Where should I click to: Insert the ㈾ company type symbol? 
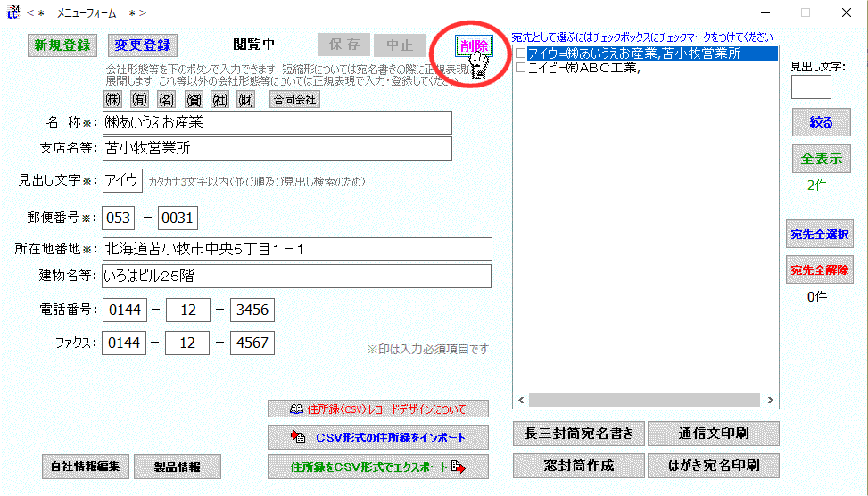194,100
